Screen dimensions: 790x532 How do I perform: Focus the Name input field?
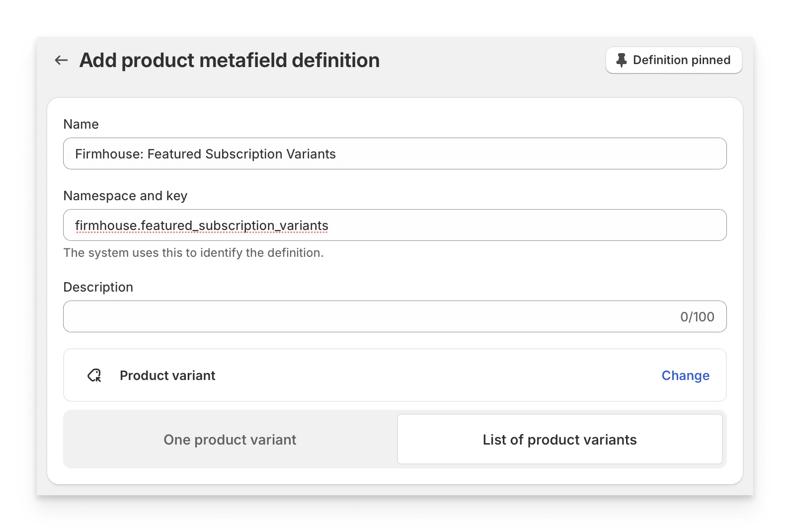pyautogui.click(x=395, y=153)
